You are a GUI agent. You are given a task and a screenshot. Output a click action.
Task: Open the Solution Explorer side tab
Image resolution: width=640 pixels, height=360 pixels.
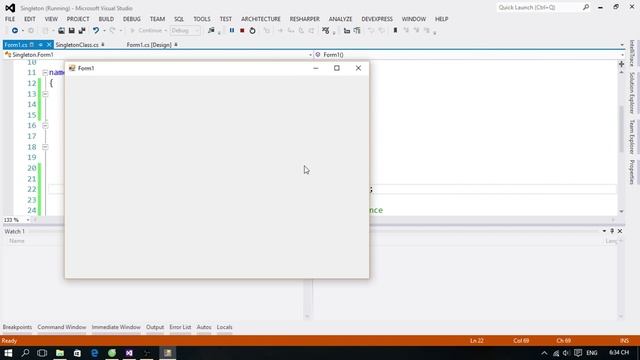click(x=632, y=93)
